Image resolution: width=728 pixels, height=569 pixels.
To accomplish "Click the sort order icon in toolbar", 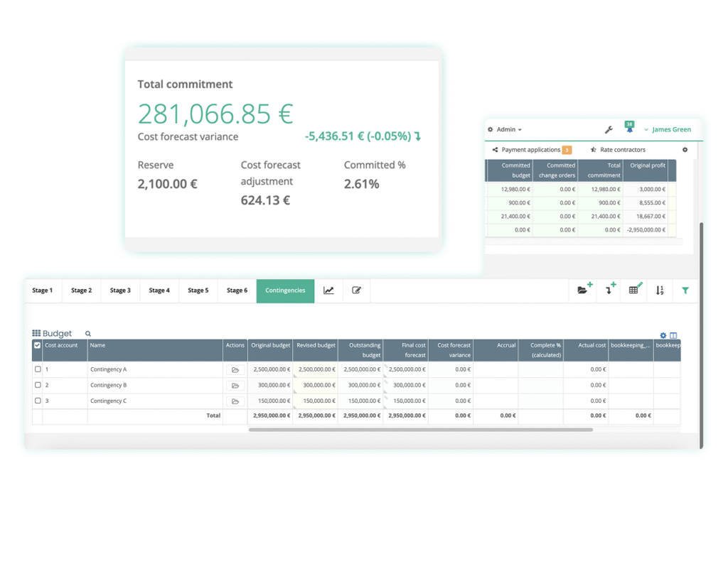I will (660, 291).
